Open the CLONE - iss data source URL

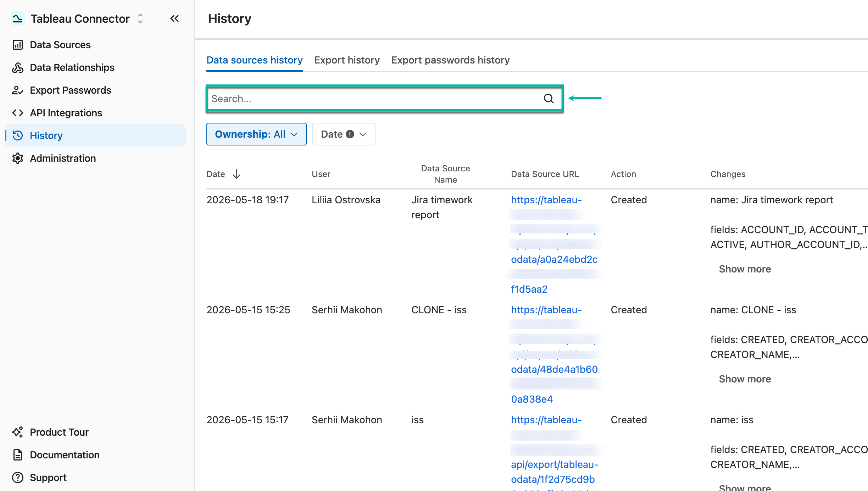click(554, 354)
